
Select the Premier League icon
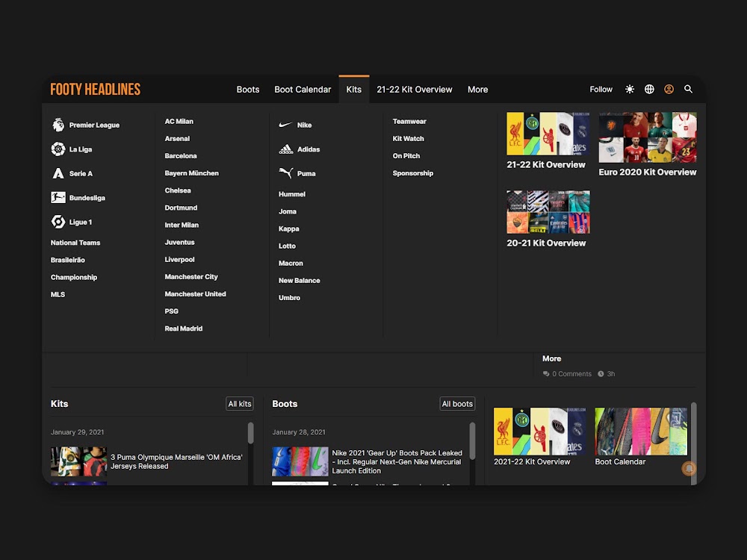(x=58, y=125)
